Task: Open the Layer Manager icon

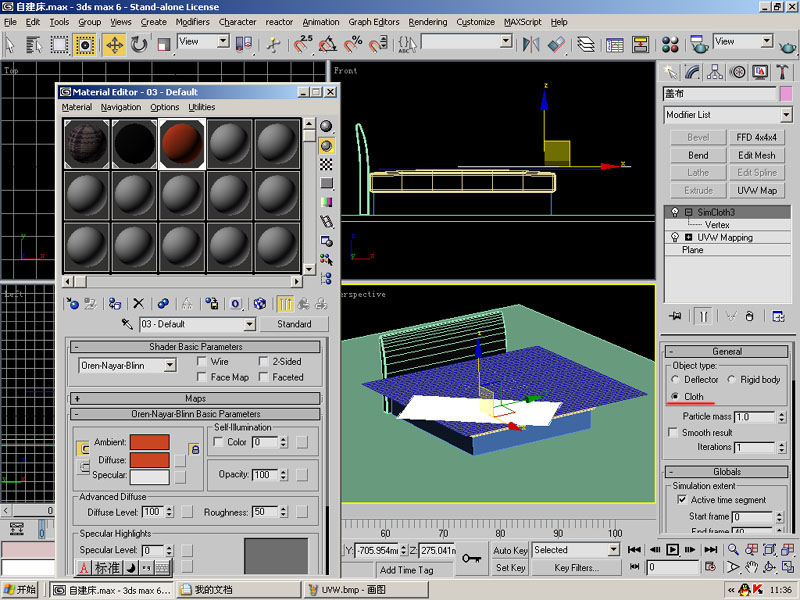Action: (x=586, y=45)
